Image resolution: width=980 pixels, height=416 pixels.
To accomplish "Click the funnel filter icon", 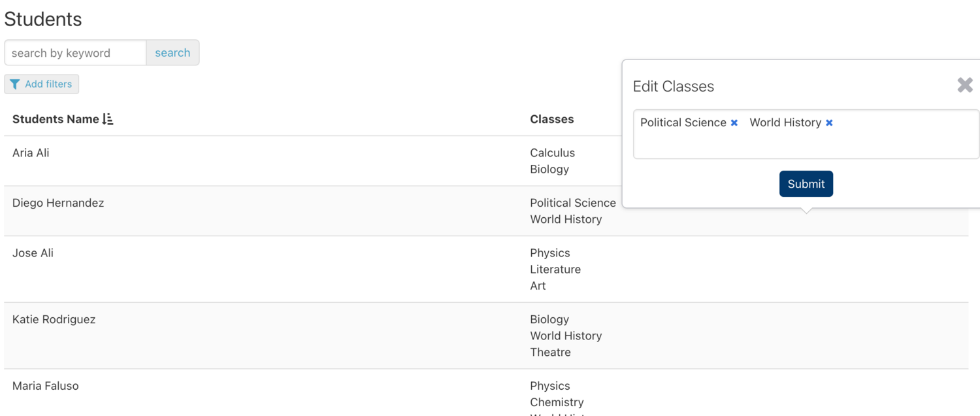I will [15, 84].
